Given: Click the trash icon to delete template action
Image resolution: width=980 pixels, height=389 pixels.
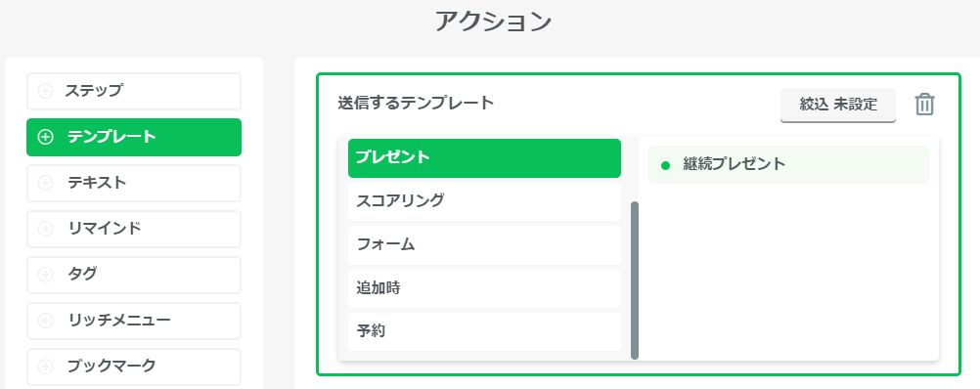Looking at the screenshot, I should [924, 105].
